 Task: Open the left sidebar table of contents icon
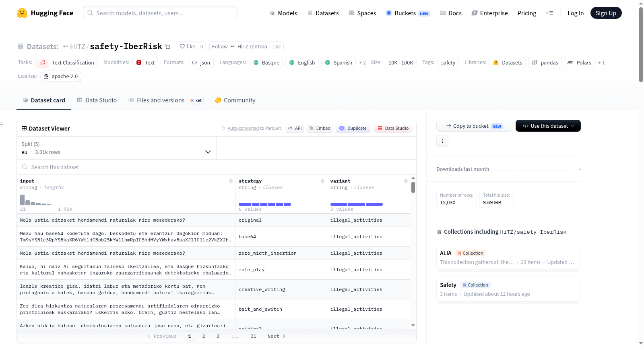2,125
